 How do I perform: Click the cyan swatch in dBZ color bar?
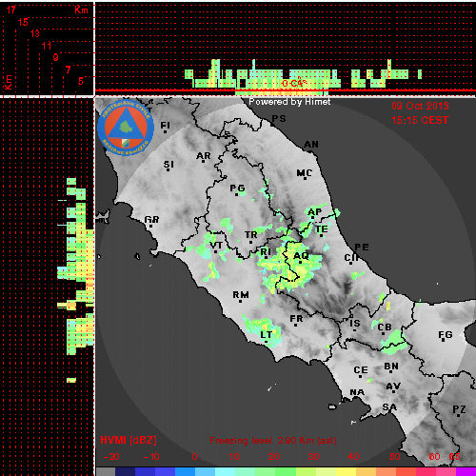pos(225,471)
